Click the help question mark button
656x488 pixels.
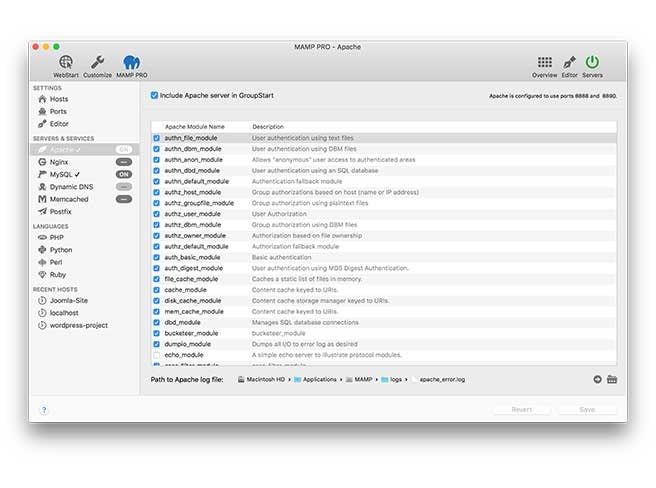point(44,410)
